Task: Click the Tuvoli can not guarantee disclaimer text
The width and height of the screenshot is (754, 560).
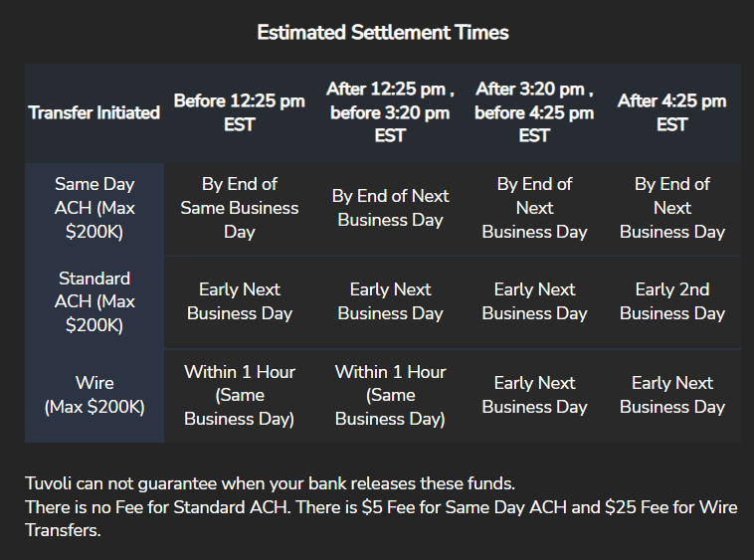Action: tap(270, 484)
